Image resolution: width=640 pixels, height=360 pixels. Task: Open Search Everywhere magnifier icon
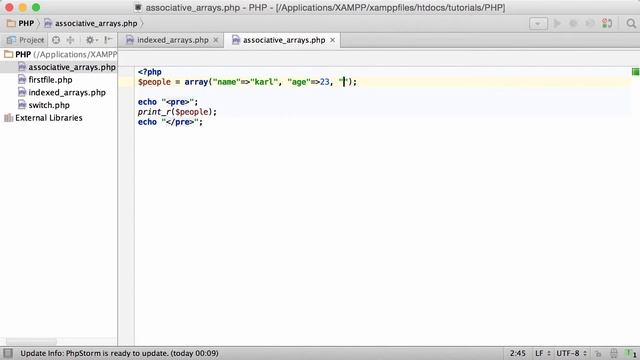click(631, 24)
